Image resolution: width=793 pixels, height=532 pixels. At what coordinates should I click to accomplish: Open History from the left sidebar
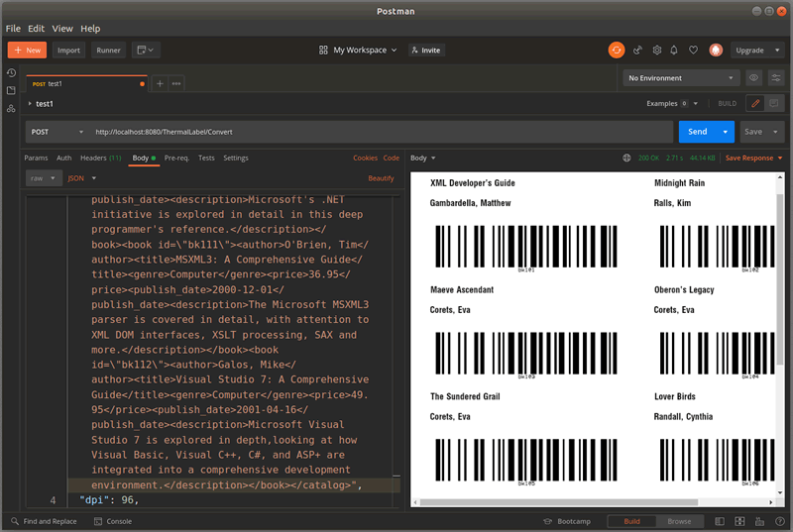click(11, 73)
